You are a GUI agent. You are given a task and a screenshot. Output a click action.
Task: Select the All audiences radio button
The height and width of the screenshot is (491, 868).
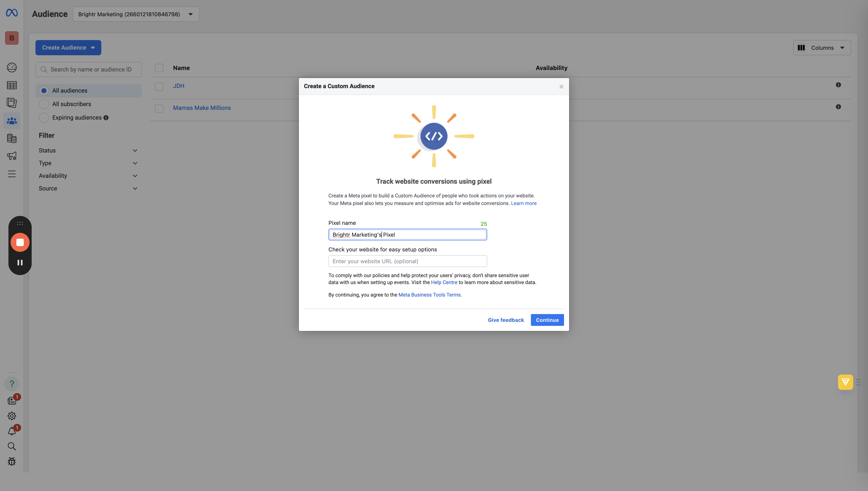[44, 91]
